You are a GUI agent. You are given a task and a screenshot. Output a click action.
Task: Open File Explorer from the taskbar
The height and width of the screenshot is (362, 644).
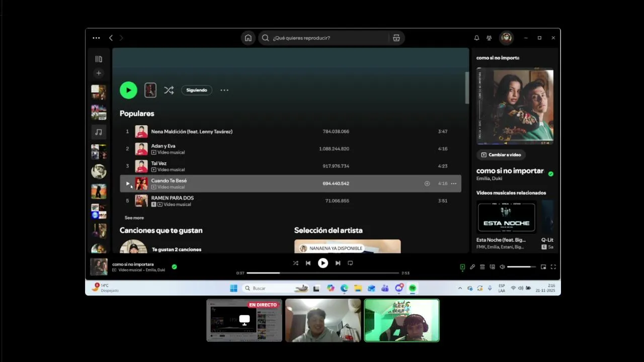(x=358, y=288)
